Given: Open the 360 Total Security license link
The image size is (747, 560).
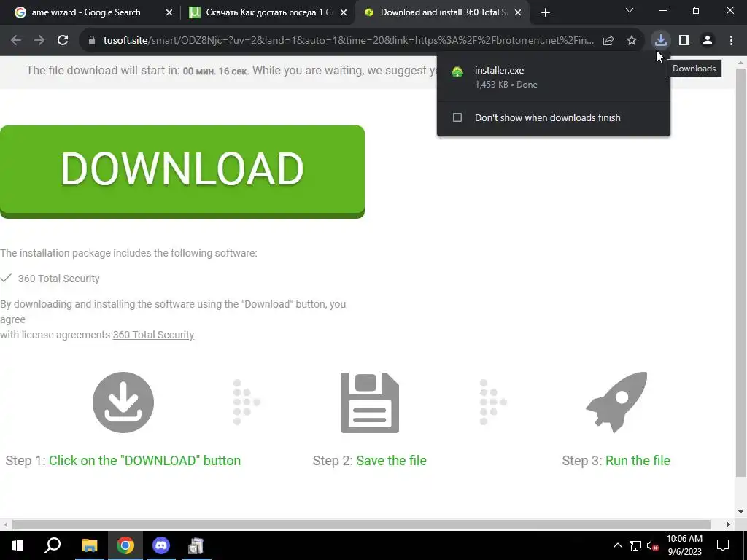Looking at the screenshot, I should pyautogui.click(x=153, y=335).
